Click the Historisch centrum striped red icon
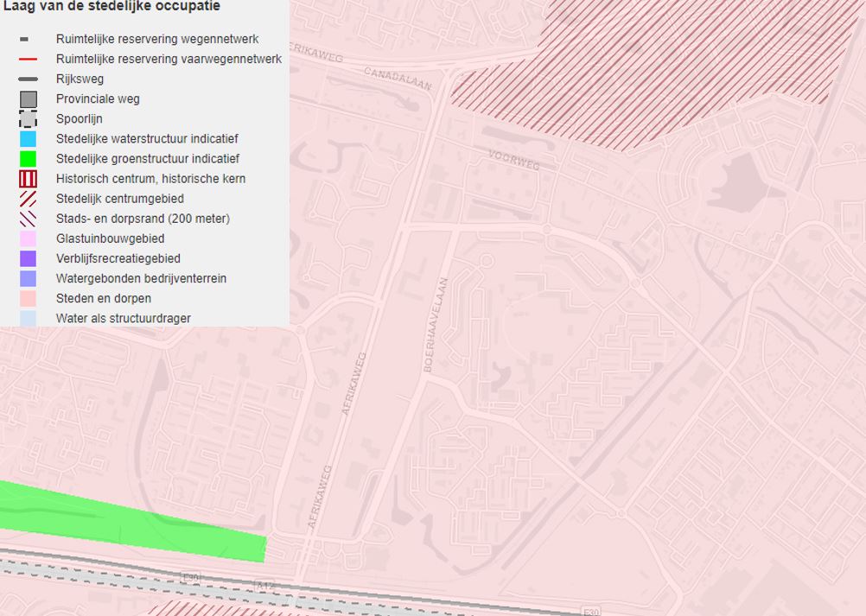This screenshot has height=616, width=866. tap(28, 179)
